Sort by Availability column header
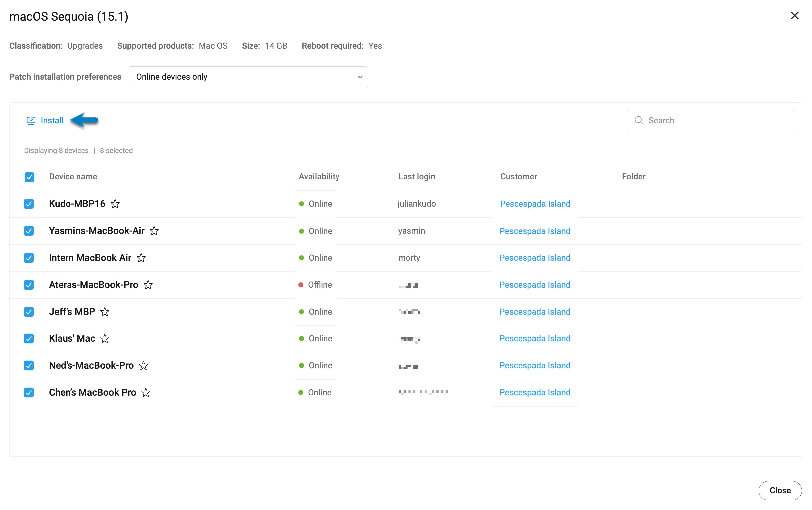The image size is (812, 510). (319, 176)
